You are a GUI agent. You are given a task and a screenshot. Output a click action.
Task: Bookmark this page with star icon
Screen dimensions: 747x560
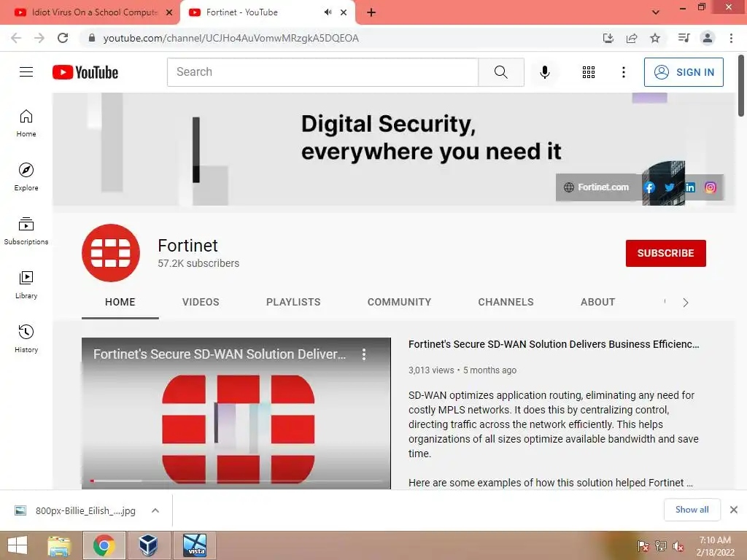coord(655,38)
